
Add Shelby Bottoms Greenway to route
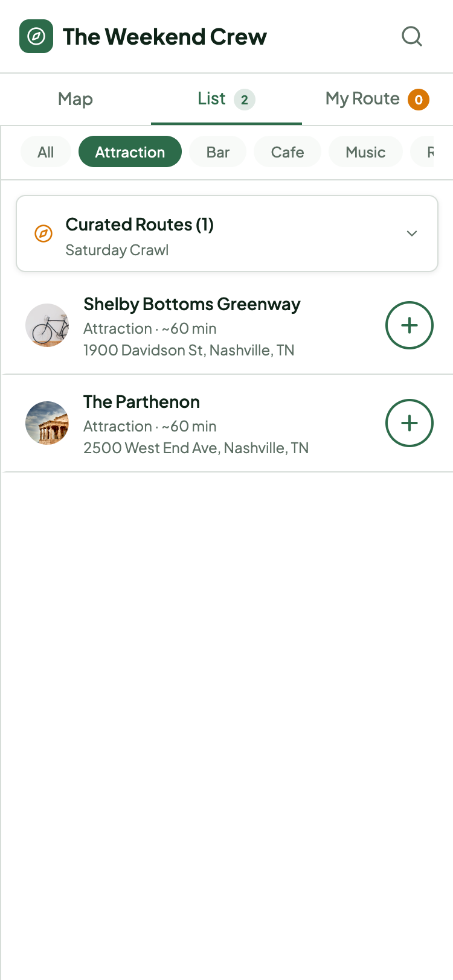pyautogui.click(x=410, y=325)
